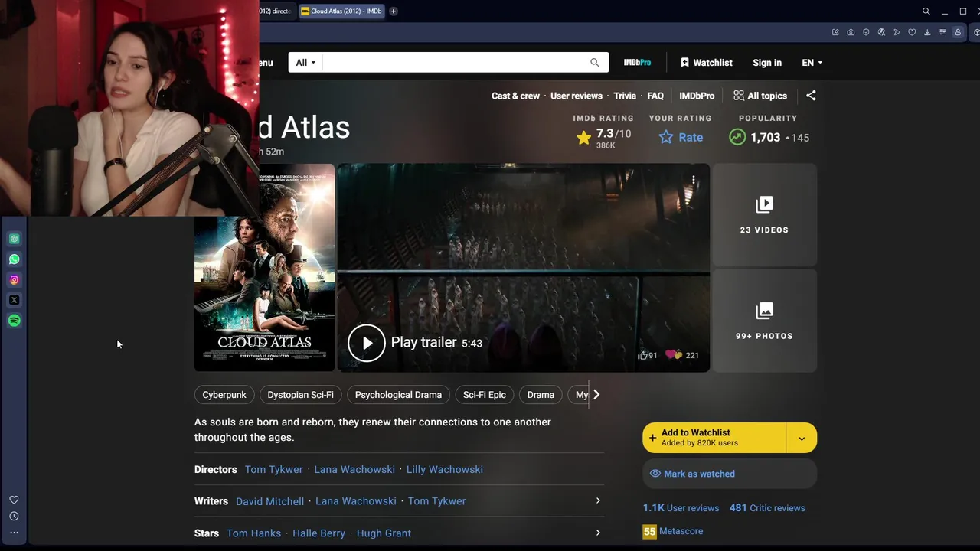
Task: Expand the Writers row chevron
Action: (x=598, y=500)
